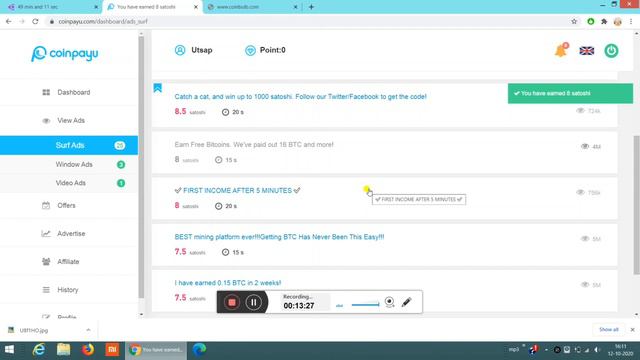Click the Affiliate people icon
Screen dimensions: 640x360
pyautogui.click(x=46, y=262)
